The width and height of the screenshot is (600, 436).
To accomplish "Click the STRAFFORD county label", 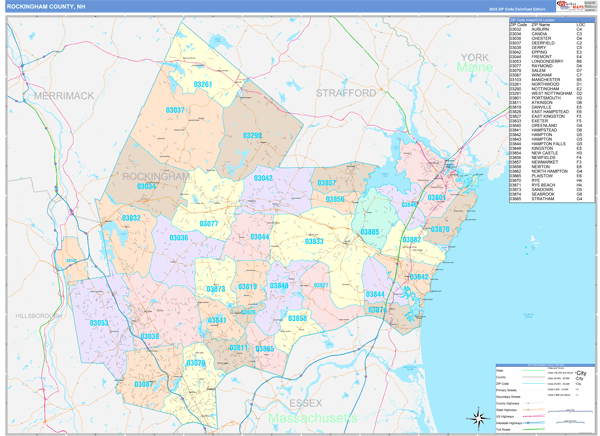I will [x=346, y=93].
